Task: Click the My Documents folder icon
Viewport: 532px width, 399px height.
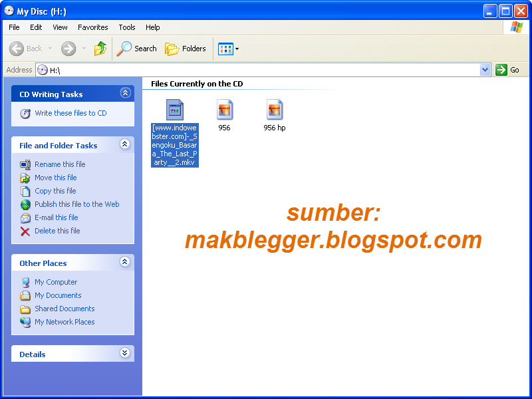Action: pos(25,295)
